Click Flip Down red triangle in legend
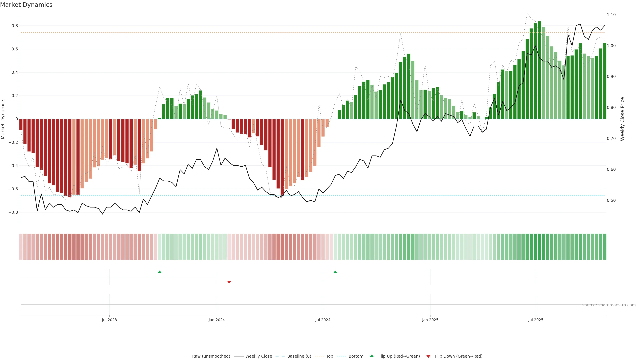 coord(428,356)
